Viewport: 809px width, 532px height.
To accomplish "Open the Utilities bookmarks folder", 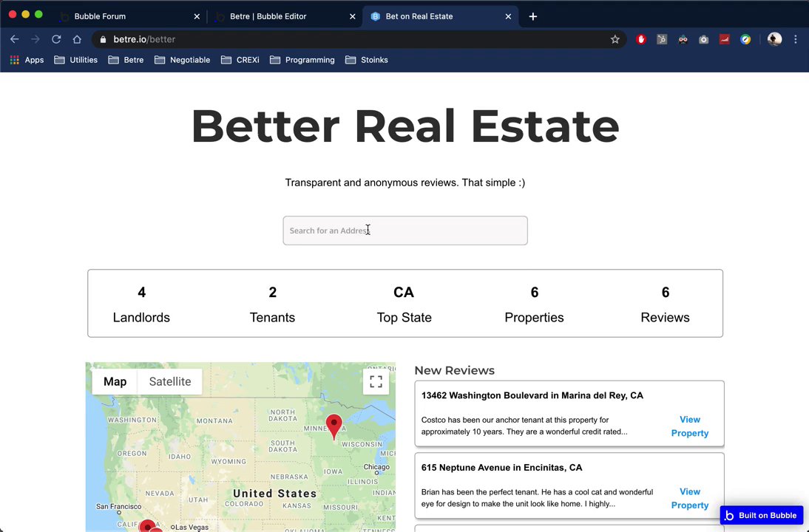I will [x=76, y=60].
